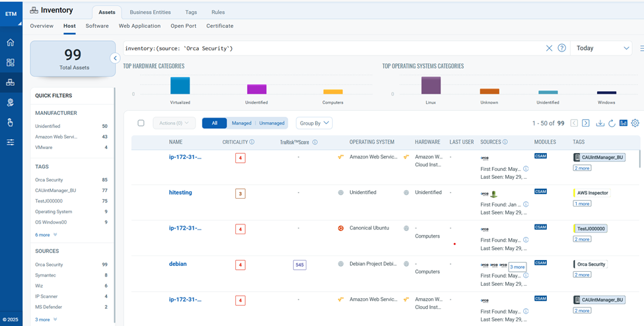Image resolution: width=644 pixels, height=326 pixels.
Task: Click inside the inventory search query field
Action: (x=330, y=48)
